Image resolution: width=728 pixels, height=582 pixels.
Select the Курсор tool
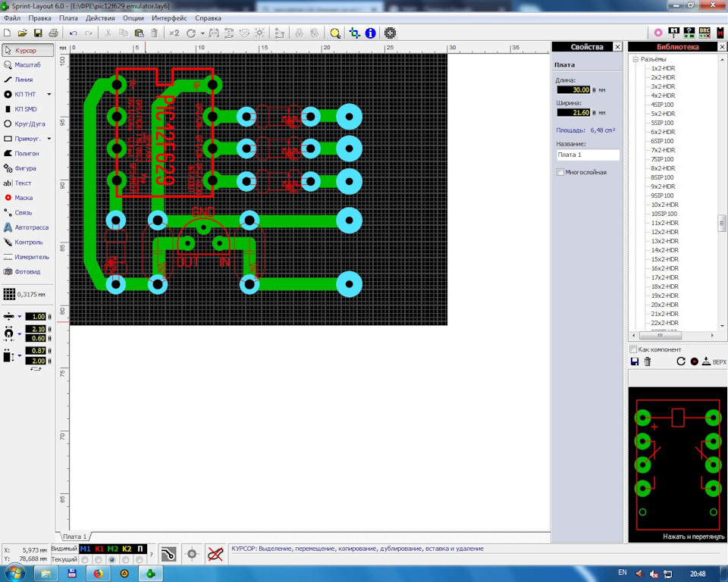tap(27, 50)
